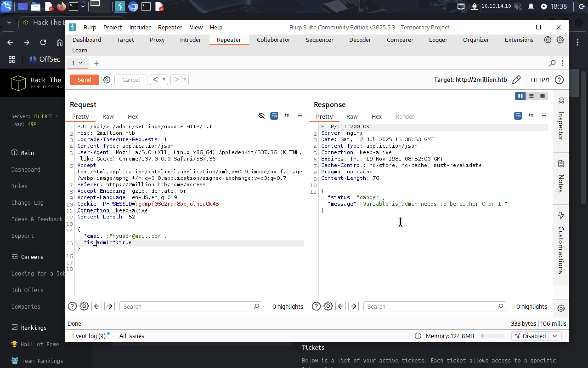Open the file manager from taskbar
The width and height of the screenshot is (588, 368).
click(x=35, y=6)
